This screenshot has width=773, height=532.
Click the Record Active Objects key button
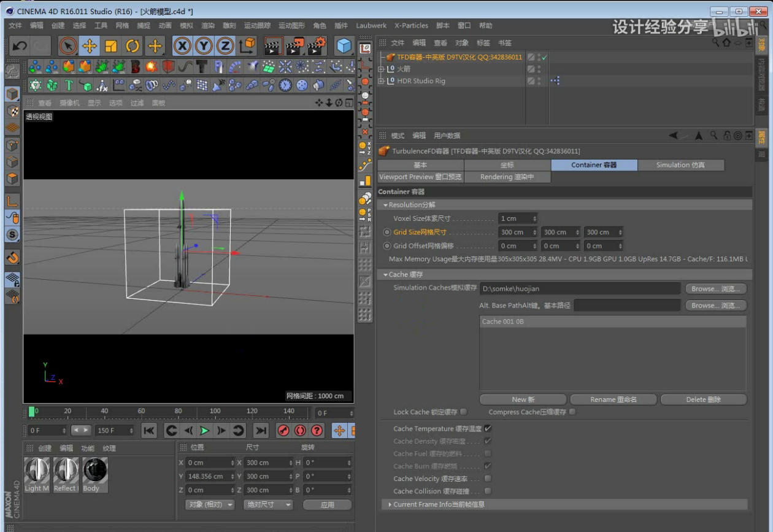click(283, 431)
